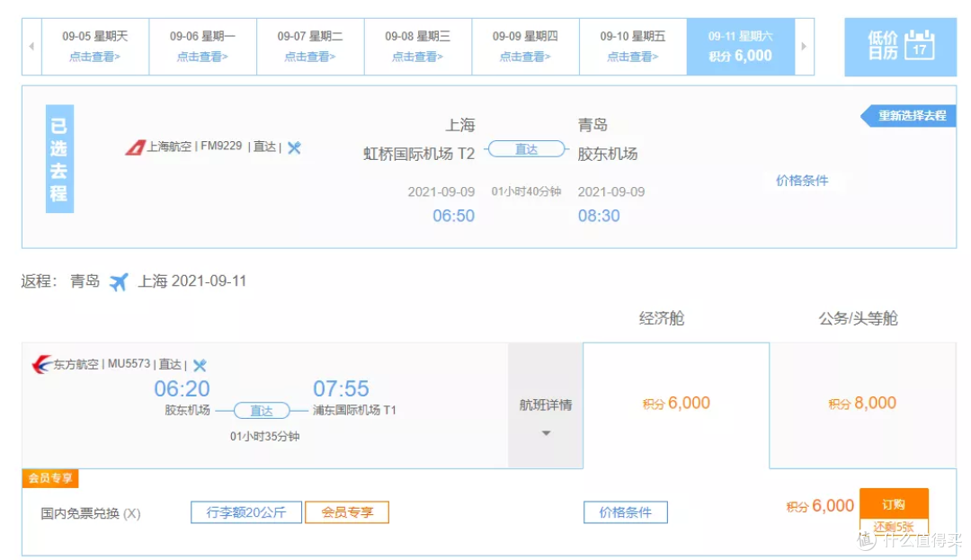The width and height of the screenshot is (971, 560).
Task: Click the 06:50 departure time
Action: click(x=453, y=216)
